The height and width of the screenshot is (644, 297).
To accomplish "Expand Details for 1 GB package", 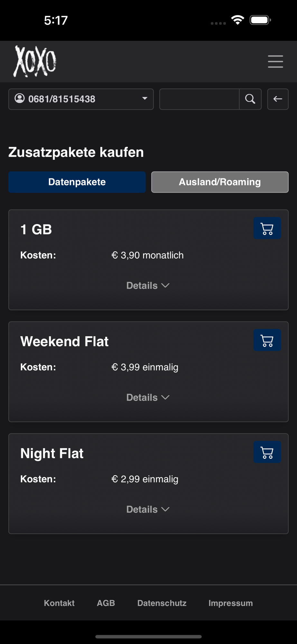I will tap(148, 286).
